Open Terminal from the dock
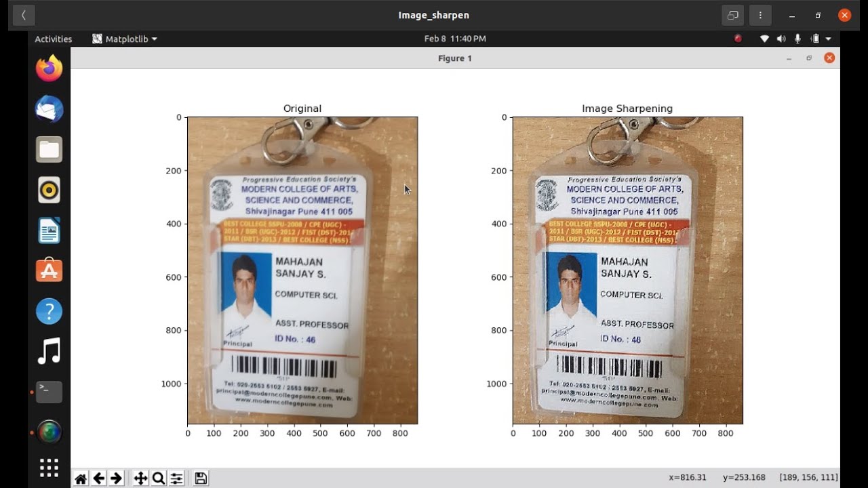868x488 pixels. point(50,392)
